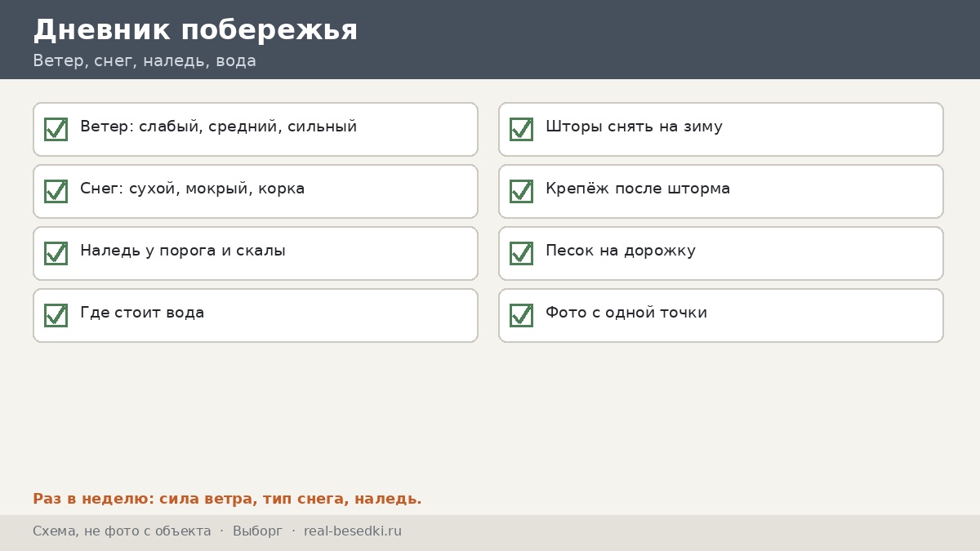Toggle the 'Крепёж после шторма' checkbox
980x551 pixels.
click(x=521, y=191)
